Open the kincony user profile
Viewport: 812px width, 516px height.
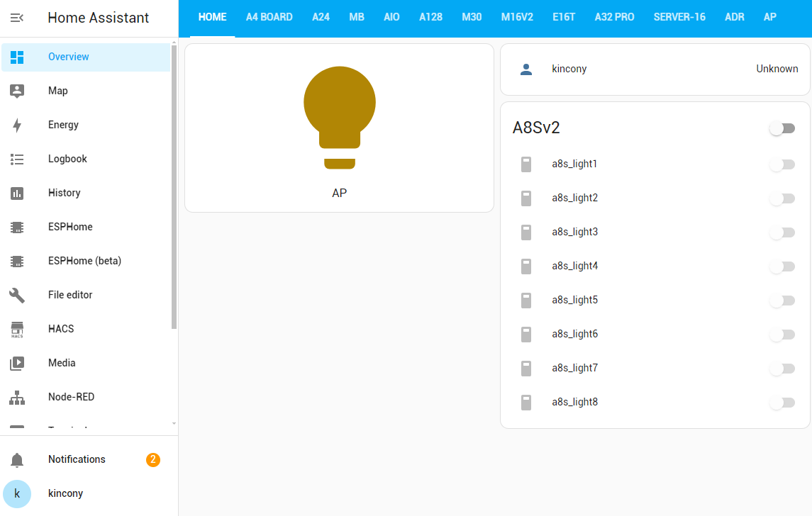coord(65,493)
